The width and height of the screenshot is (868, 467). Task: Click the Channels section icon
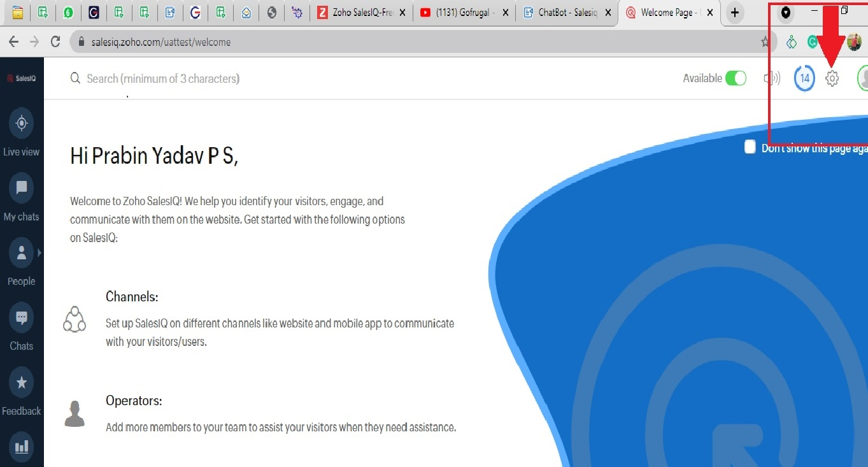click(x=75, y=319)
